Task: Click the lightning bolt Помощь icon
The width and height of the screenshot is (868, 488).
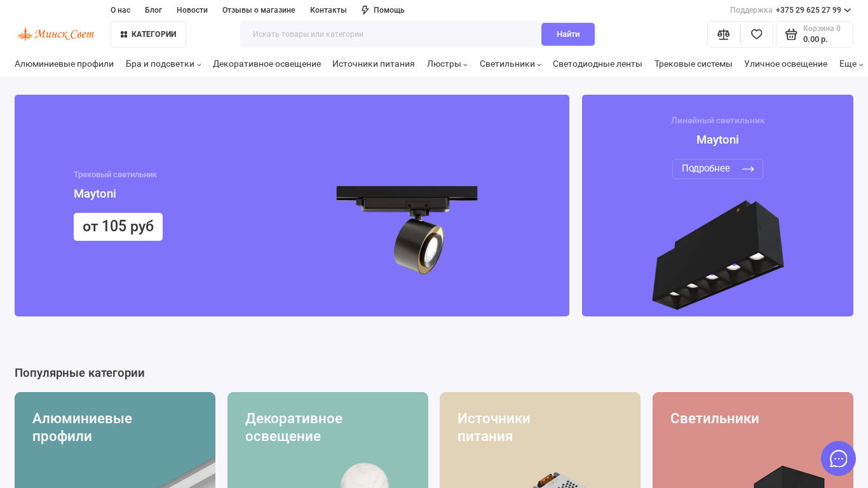Action: (x=365, y=10)
